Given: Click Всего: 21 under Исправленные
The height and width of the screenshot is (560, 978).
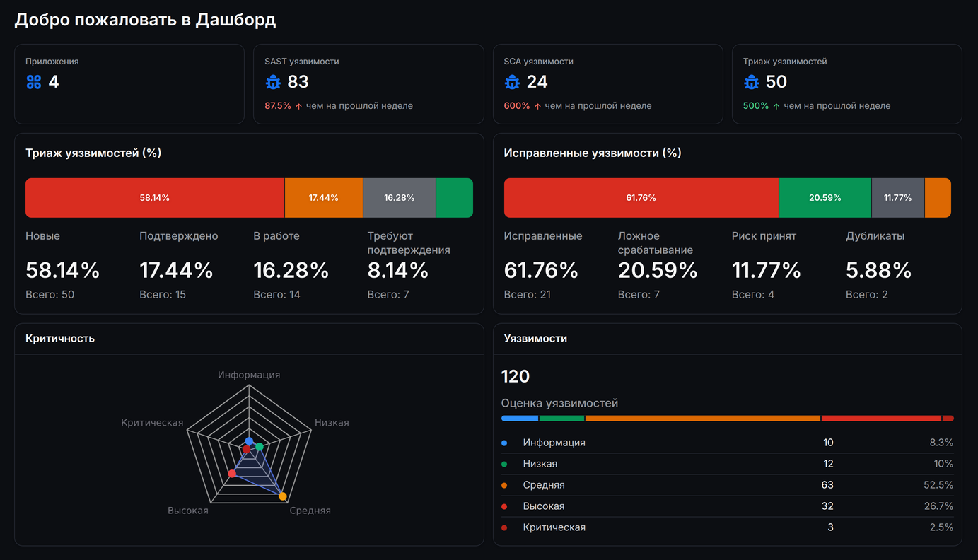Looking at the screenshot, I should (x=528, y=295).
